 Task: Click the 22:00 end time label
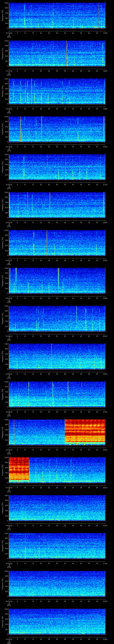coord(105,223)
